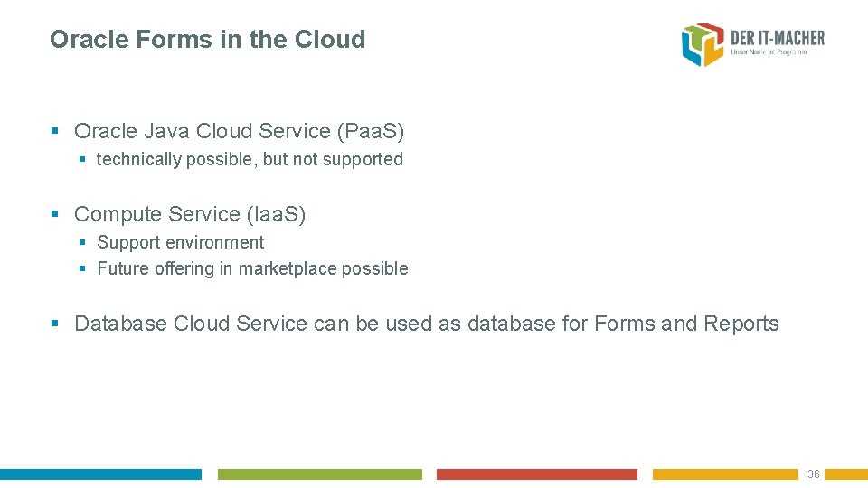This screenshot has width=868, height=488.
Task: Click the colorful cube logo icon
Action: (703, 44)
